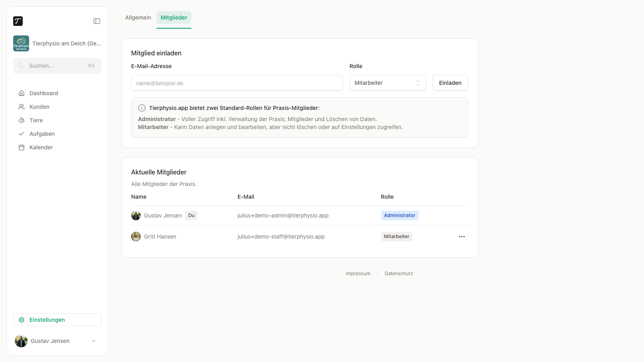
Task: Click the info icon in roles note
Action: (x=142, y=108)
